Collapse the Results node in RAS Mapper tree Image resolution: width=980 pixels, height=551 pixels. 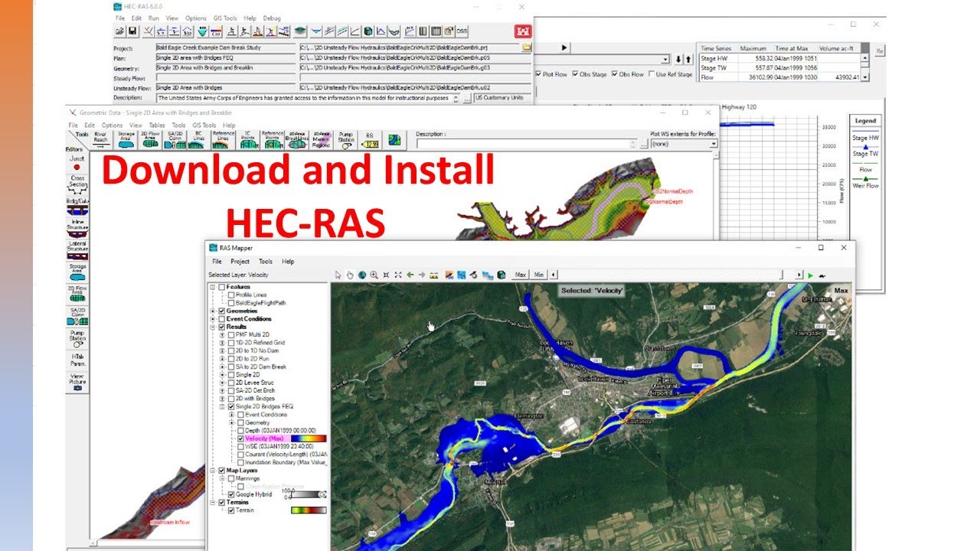pyautogui.click(x=213, y=327)
